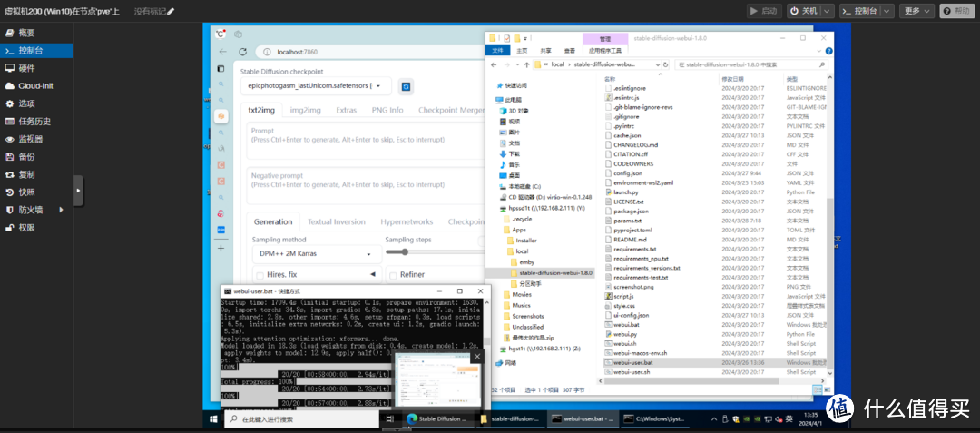Viewport: 980px width, 433px height.
Task: Open Cloud-Init section
Action: click(x=35, y=85)
